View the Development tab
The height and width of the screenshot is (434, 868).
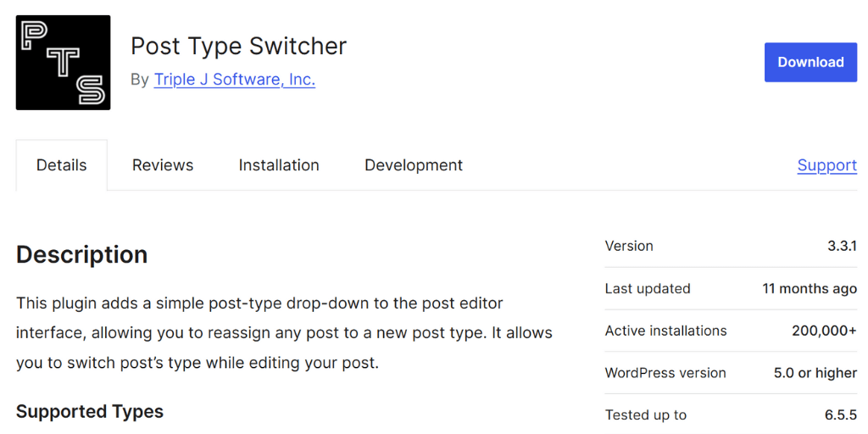pos(414,165)
